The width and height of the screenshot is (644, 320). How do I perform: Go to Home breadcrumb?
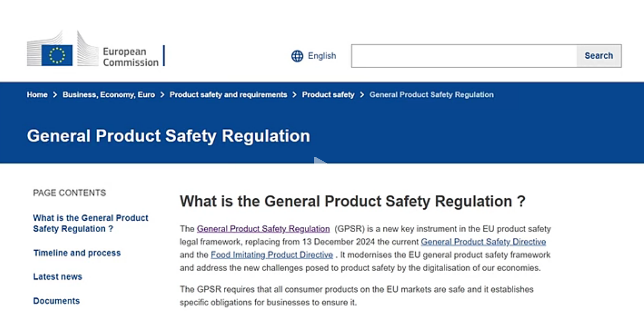click(37, 95)
